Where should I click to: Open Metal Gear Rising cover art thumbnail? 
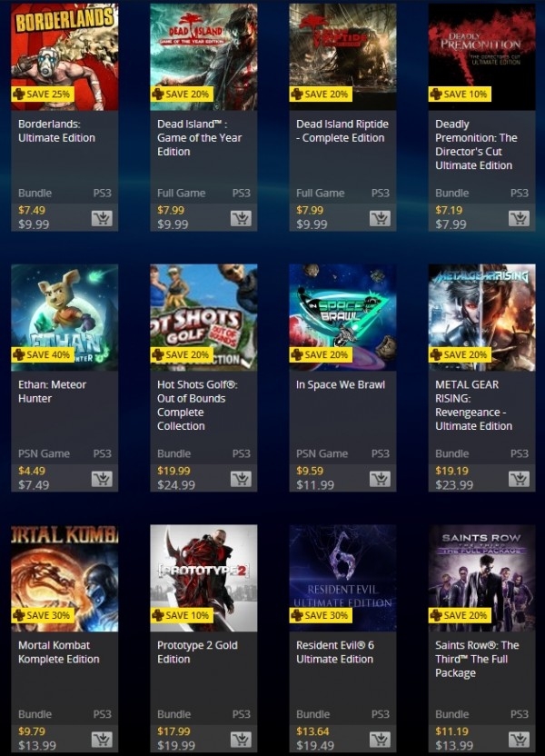coord(482,317)
